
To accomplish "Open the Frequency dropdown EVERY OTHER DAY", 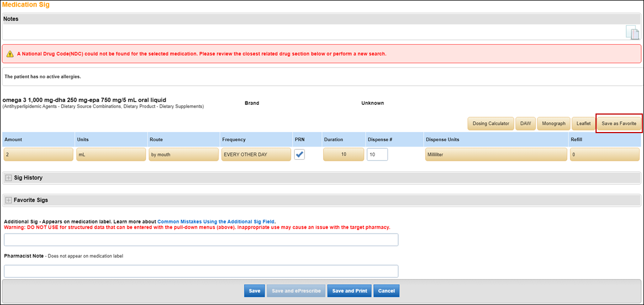I will (x=256, y=154).
